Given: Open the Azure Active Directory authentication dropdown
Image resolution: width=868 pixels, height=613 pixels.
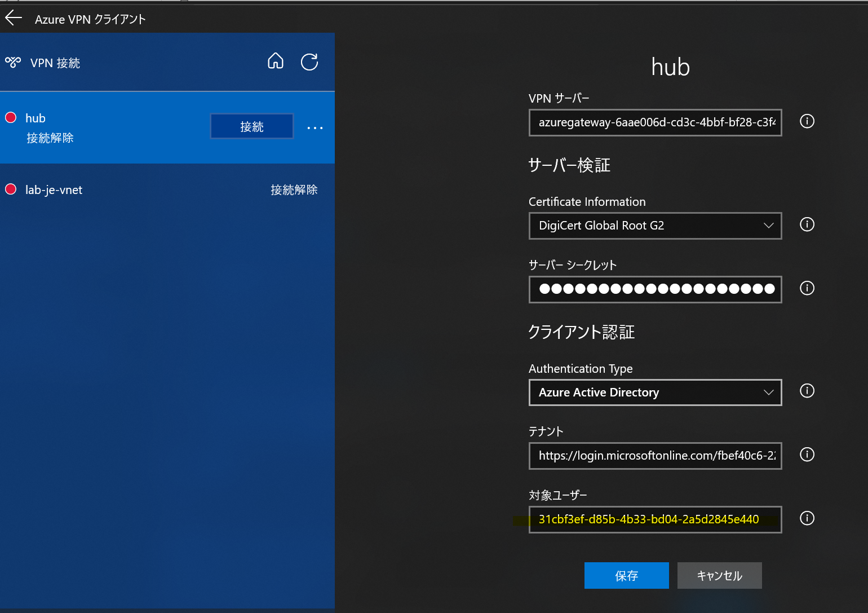Looking at the screenshot, I should click(655, 393).
